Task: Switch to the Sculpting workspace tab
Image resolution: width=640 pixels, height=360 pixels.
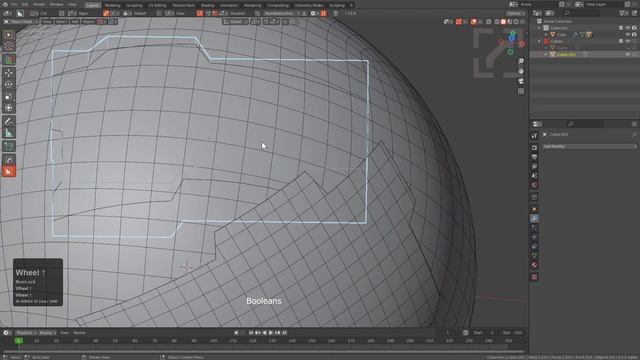Action: (x=134, y=5)
